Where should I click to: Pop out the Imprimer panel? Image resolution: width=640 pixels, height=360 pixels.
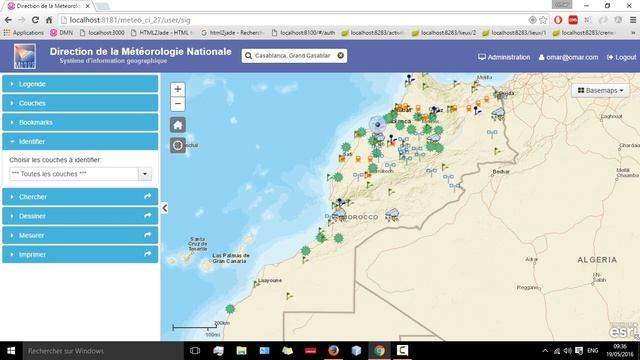pyautogui.click(x=148, y=254)
